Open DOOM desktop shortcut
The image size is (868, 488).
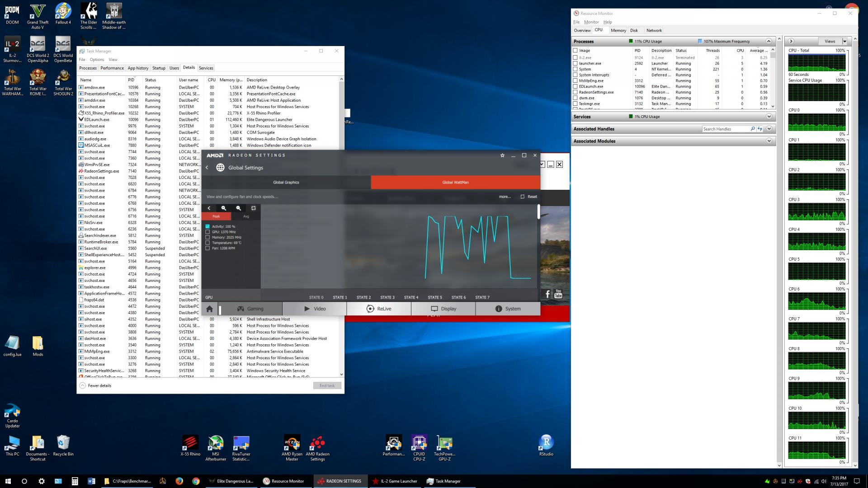(x=12, y=14)
